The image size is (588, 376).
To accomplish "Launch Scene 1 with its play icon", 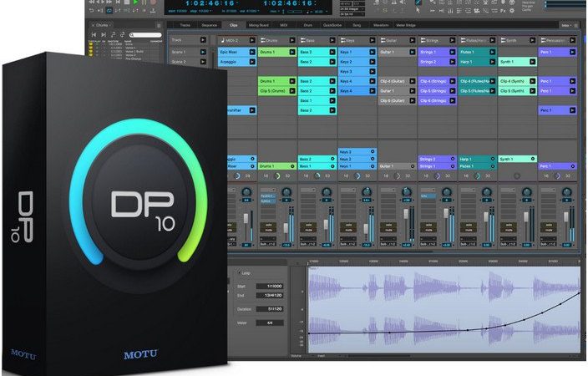I will [x=203, y=52].
